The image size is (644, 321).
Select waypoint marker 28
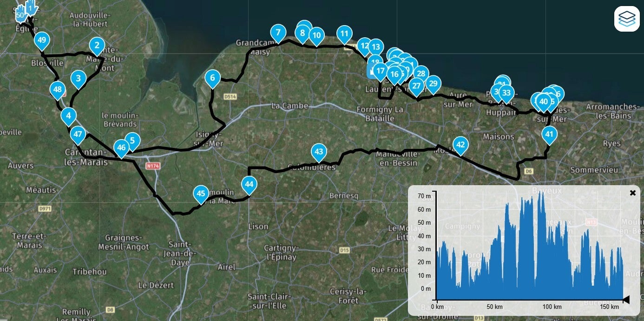421,74
